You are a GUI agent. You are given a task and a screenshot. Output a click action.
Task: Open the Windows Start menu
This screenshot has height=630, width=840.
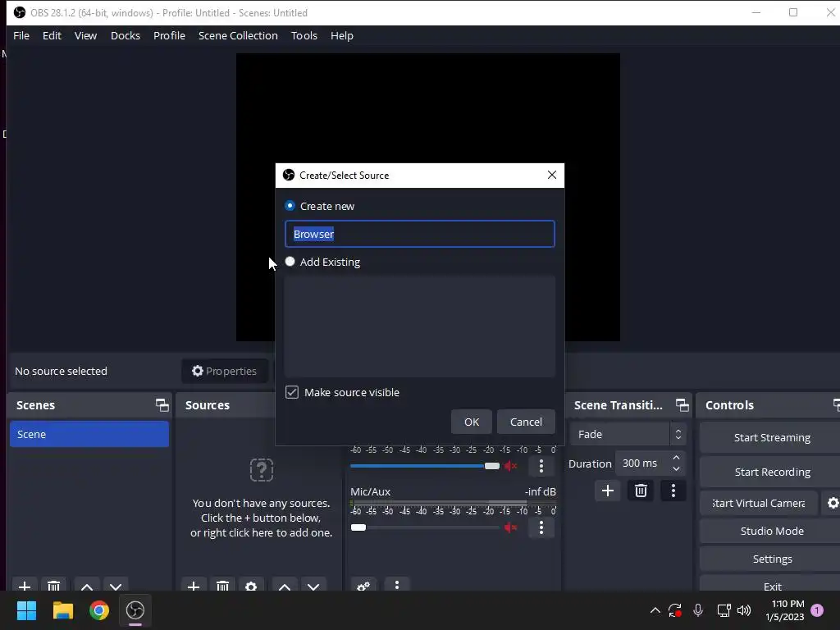click(x=26, y=610)
